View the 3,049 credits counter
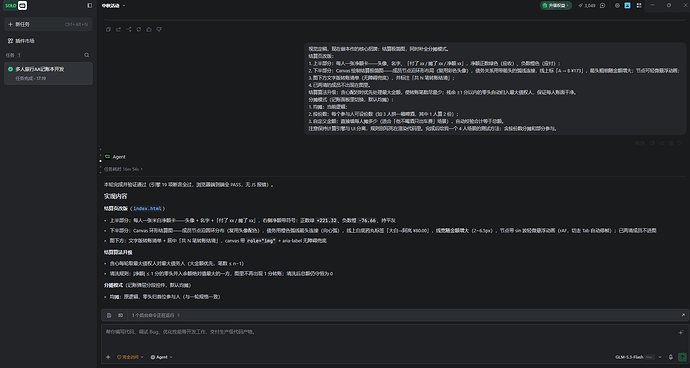Viewport: 690px width, 368px height. 587,6
